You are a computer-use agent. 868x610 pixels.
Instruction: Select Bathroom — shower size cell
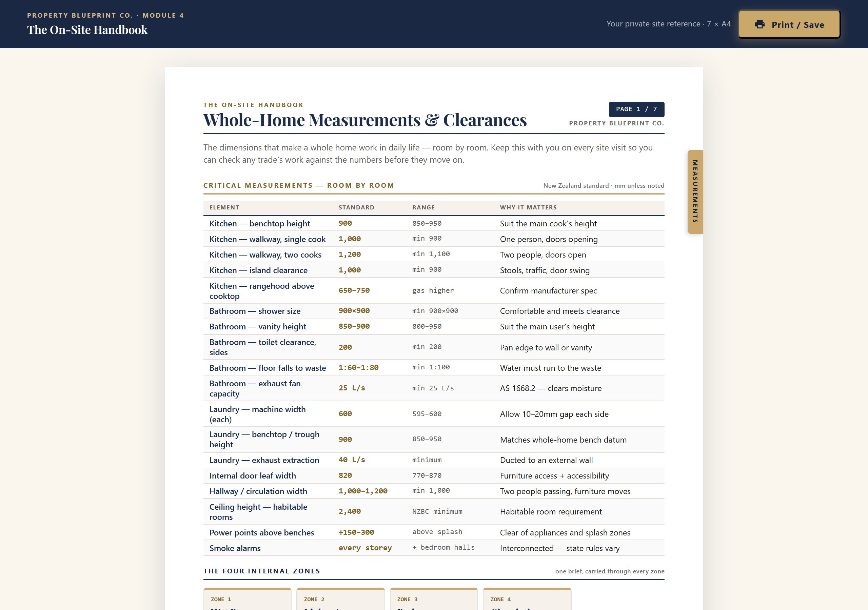(x=255, y=311)
